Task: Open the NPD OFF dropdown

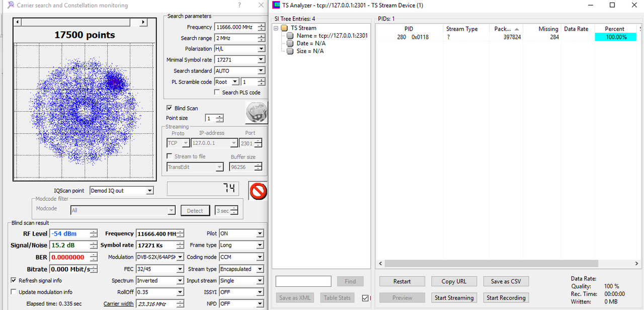Action: (x=241, y=304)
